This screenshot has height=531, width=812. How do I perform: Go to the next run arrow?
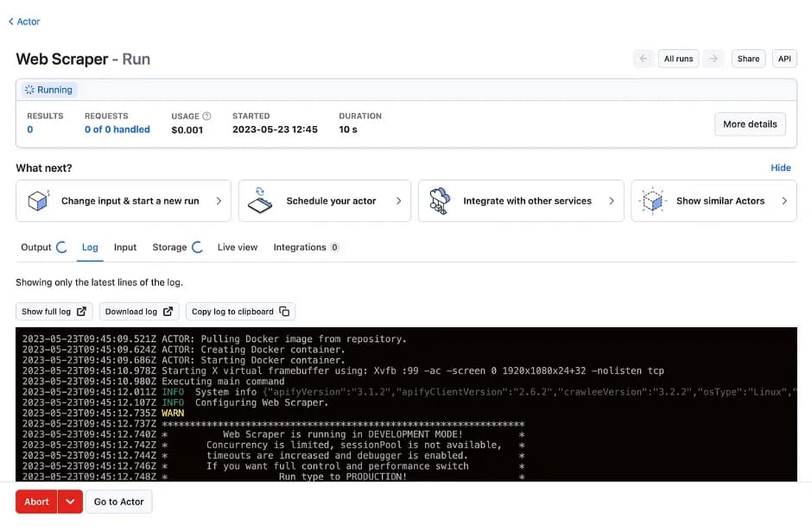(713, 59)
